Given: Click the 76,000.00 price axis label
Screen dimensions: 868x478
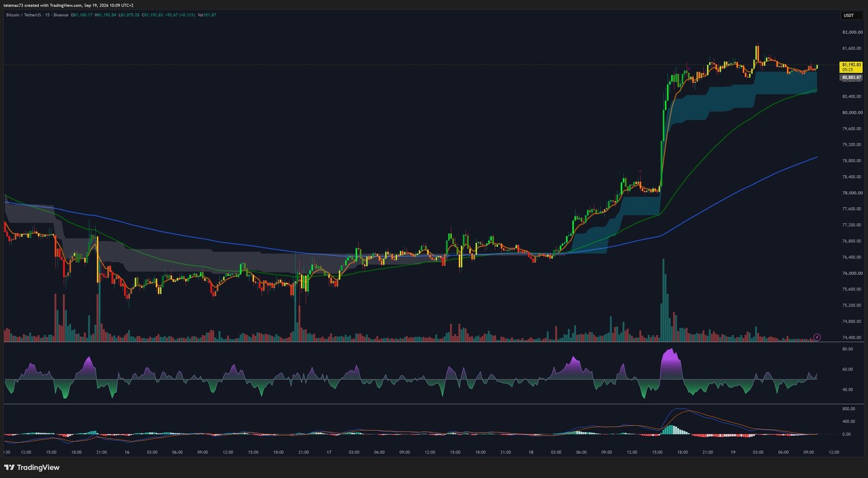Looking at the screenshot, I should point(852,273).
